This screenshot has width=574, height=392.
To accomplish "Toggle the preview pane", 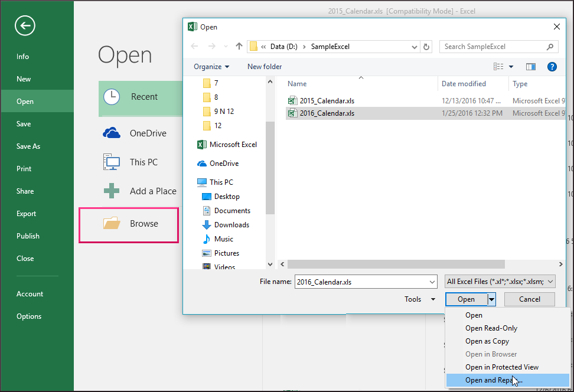I will [x=531, y=66].
